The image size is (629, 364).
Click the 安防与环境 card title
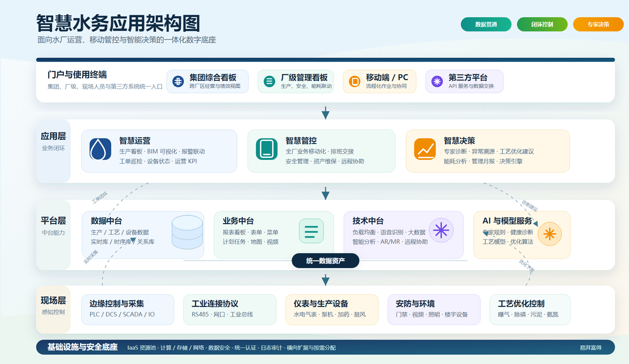415,304
